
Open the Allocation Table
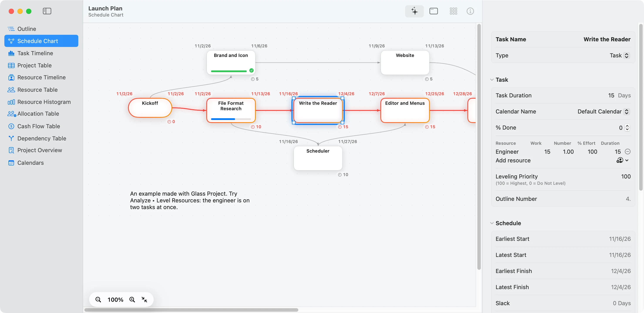41,114
